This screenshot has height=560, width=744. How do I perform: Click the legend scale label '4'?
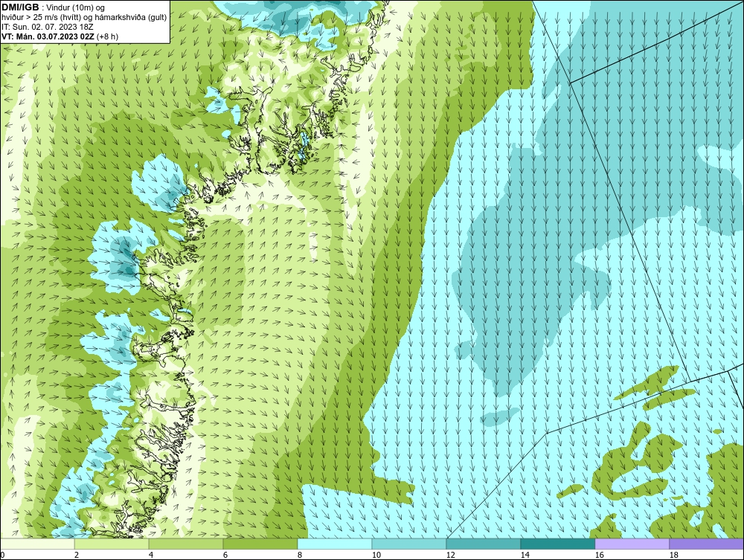click(x=151, y=555)
